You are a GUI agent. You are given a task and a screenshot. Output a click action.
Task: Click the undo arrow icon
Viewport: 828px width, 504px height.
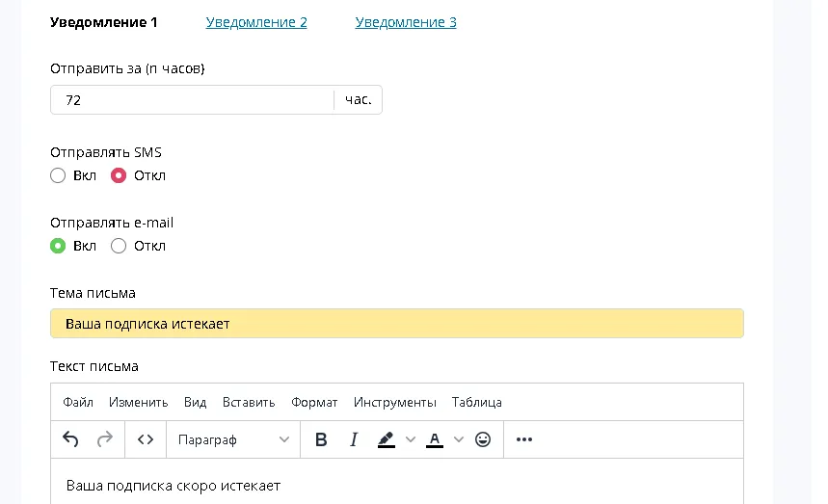[x=70, y=439]
